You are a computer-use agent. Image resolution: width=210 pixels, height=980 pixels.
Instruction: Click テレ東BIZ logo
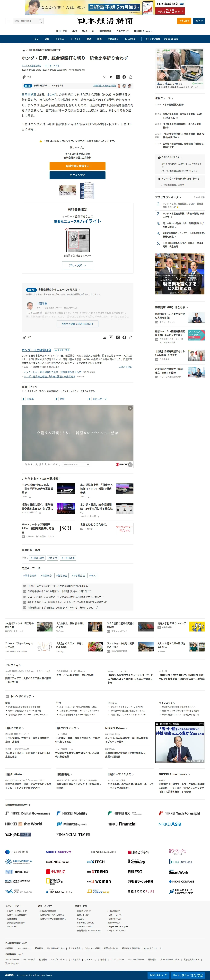pyautogui.click(x=55, y=872)
